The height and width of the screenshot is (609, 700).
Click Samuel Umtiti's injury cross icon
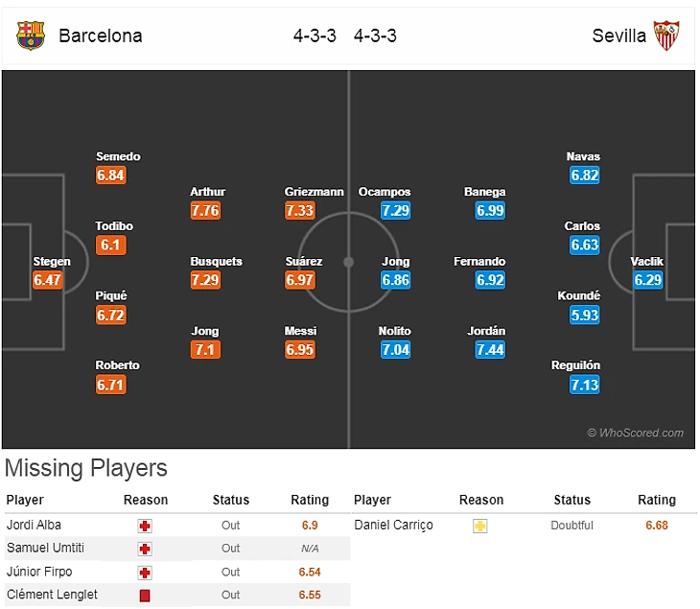click(146, 549)
